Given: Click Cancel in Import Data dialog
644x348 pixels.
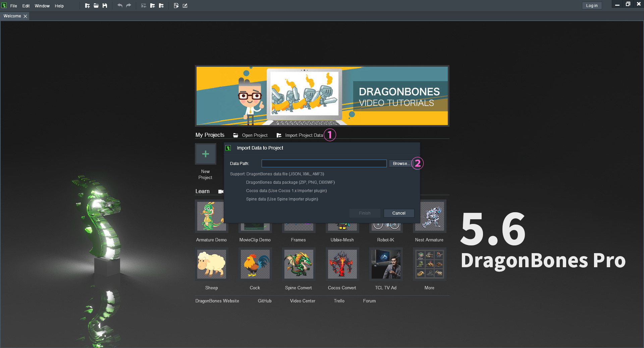Looking at the screenshot, I should (399, 213).
